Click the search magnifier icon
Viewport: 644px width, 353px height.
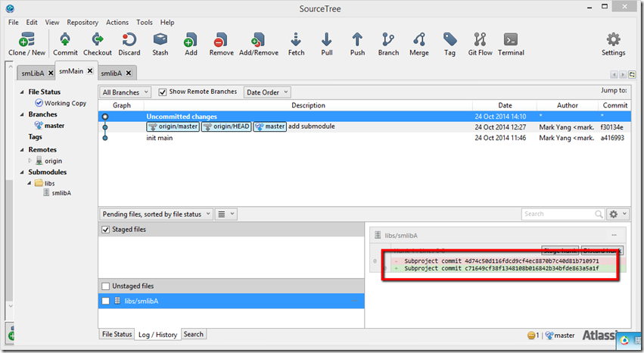pyautogui.click(x=599, y=214)
